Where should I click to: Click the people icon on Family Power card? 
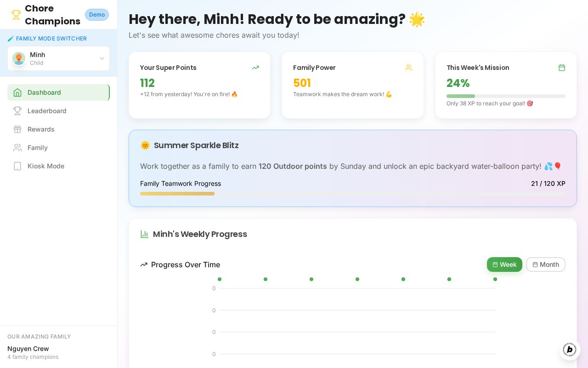point(409,68)
